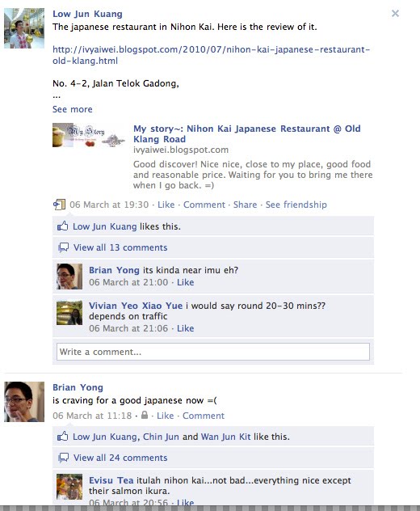
Task: Click thumbs-up icon beside Low Jun Kuang, Chin Jun
Action: coord(63,437)
